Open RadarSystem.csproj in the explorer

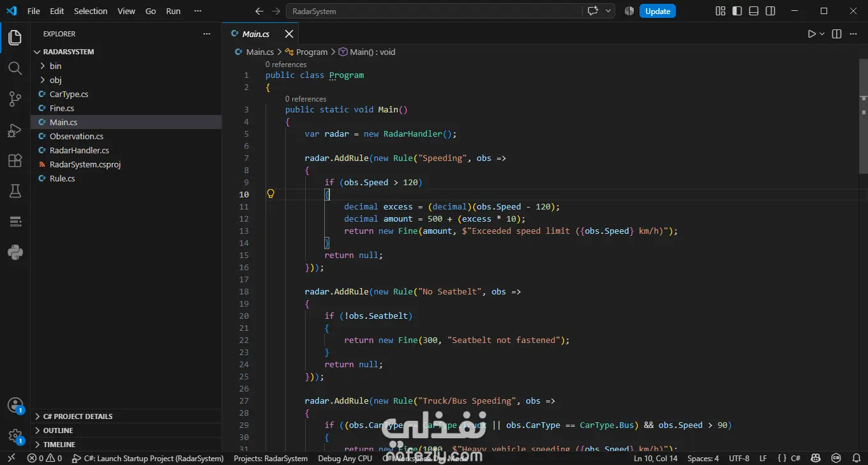[126, 164]
